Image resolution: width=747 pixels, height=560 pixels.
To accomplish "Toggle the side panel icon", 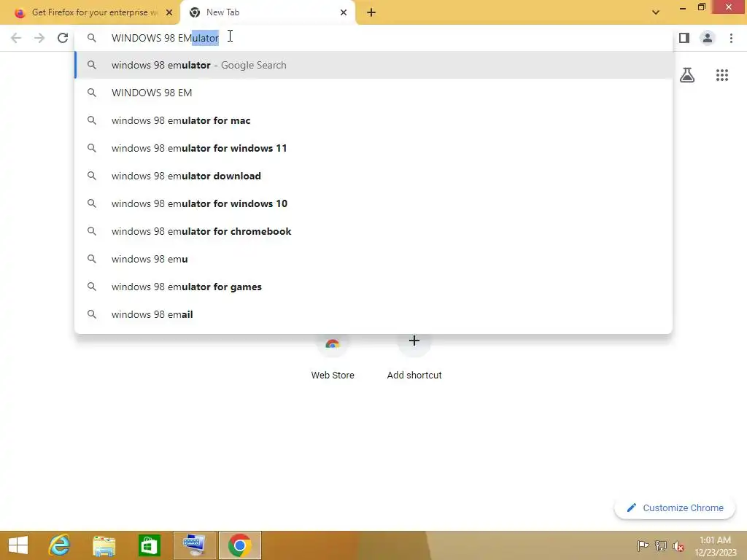I will point(684,38).
